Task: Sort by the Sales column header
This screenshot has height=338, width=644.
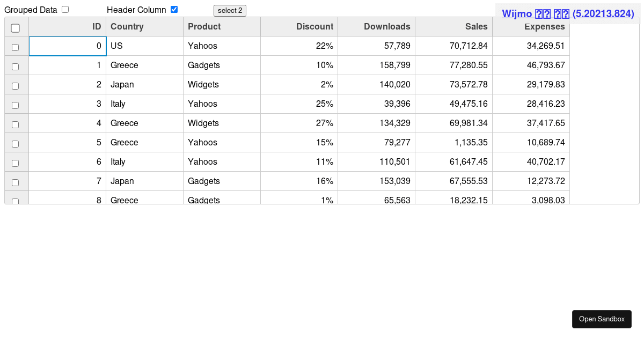Action: 453,27
